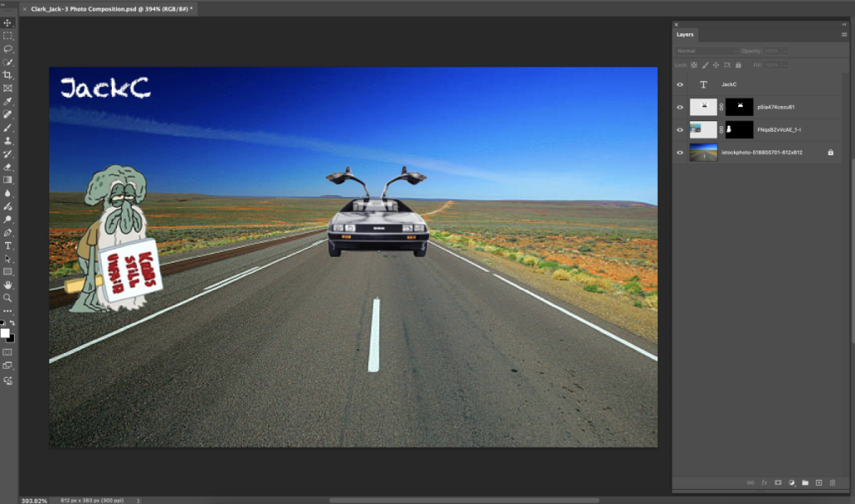Select the Clone Stamp tool
The height and width of the screenshot is (504, 855).
[x=8, y=140]
